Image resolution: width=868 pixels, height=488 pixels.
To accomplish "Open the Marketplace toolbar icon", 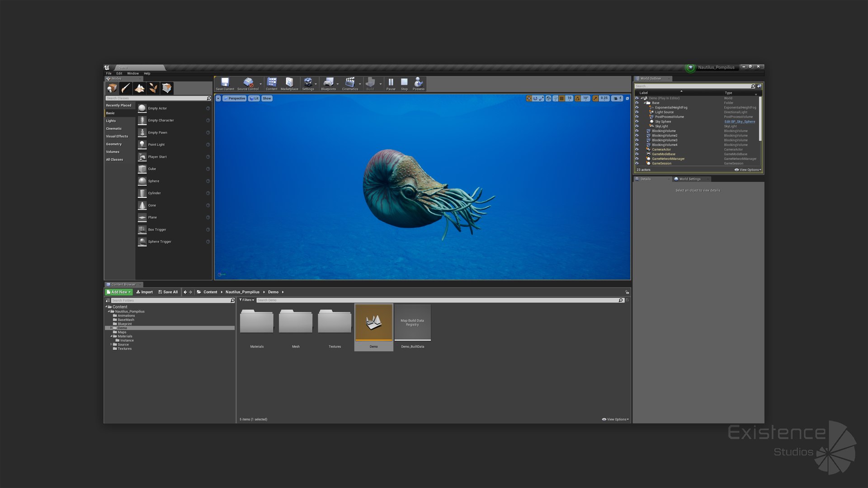I will (289, 84).
